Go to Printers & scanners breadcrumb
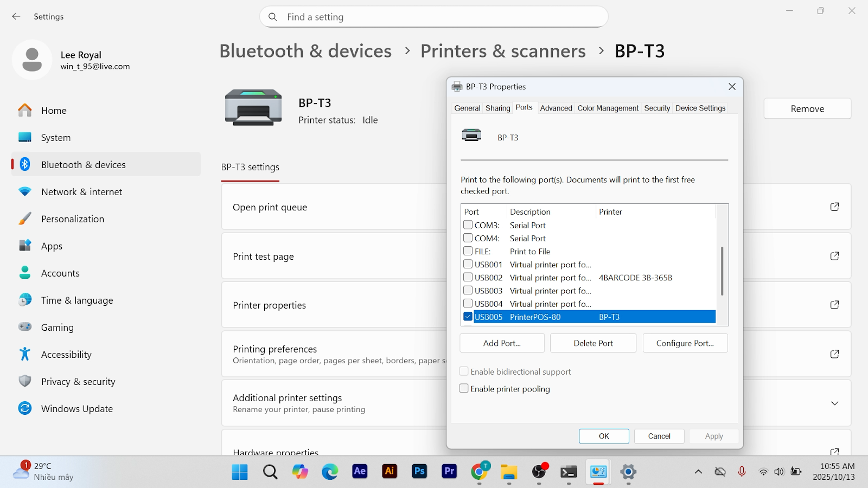Screen dimensions: 868x488 (x=503, y=51)
